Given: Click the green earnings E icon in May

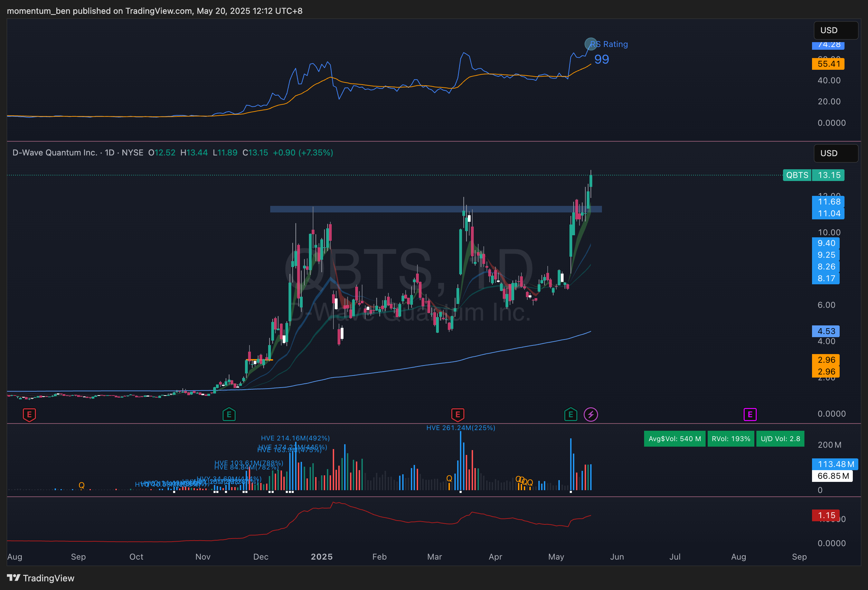Looking at the screenshot, I should pyautogui.click(x=570, y=415).
